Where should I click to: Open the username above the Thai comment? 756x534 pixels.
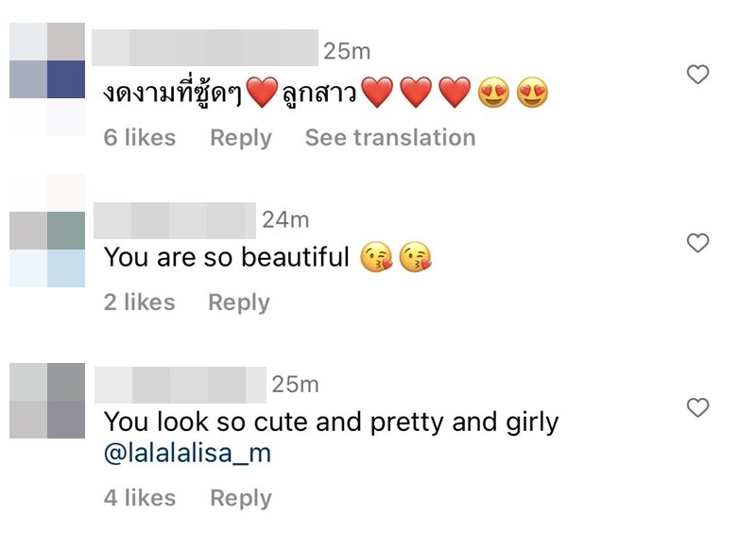(206, 48)
